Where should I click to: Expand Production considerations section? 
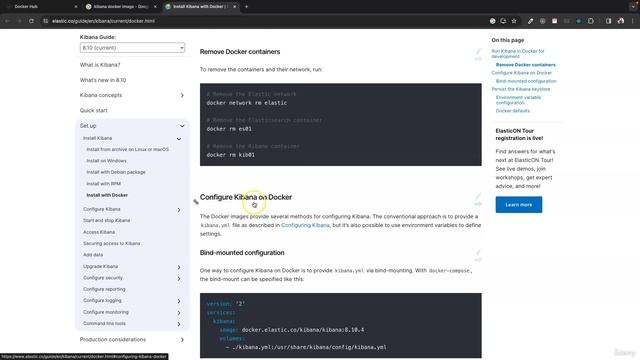(182, 340)
